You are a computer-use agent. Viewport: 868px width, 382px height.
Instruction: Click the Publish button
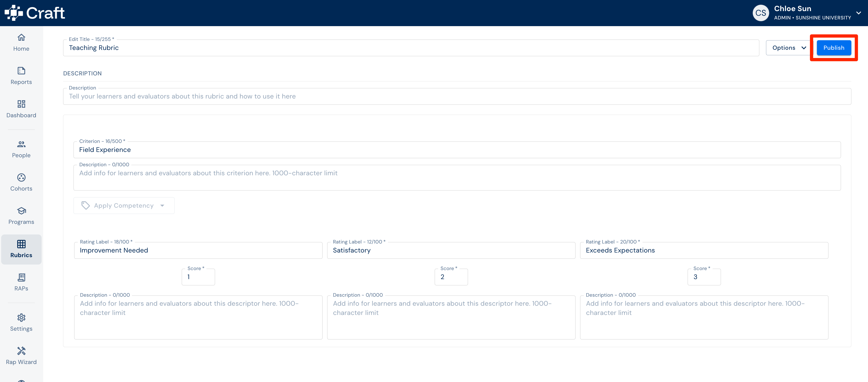point(834,48)
